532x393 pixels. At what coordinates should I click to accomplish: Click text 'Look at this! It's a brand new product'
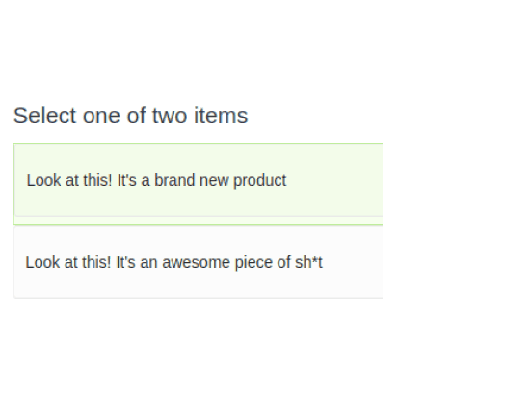pyautogui.click(x=156, y=180)
